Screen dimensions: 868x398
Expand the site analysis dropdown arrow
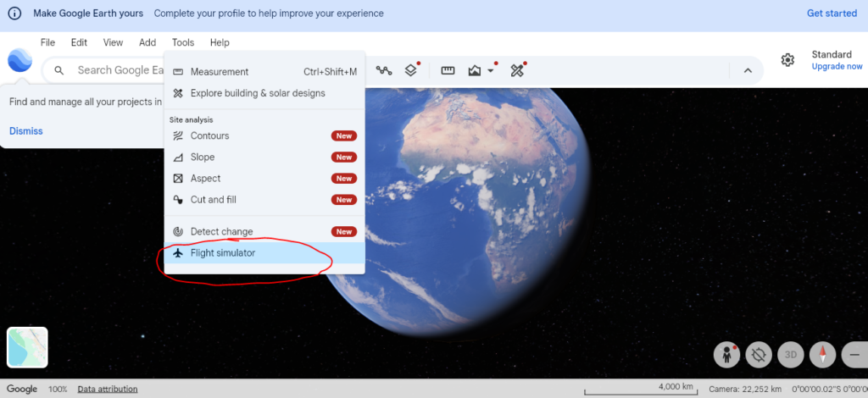[491, 71]
